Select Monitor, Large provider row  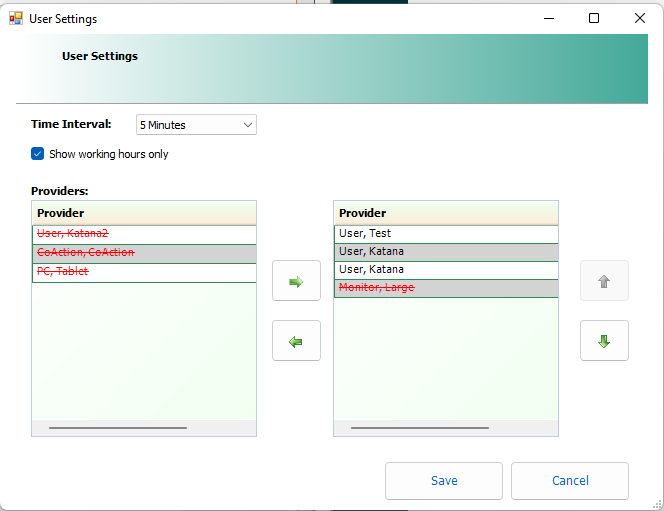pyautogui.click(x=446, y=288)
